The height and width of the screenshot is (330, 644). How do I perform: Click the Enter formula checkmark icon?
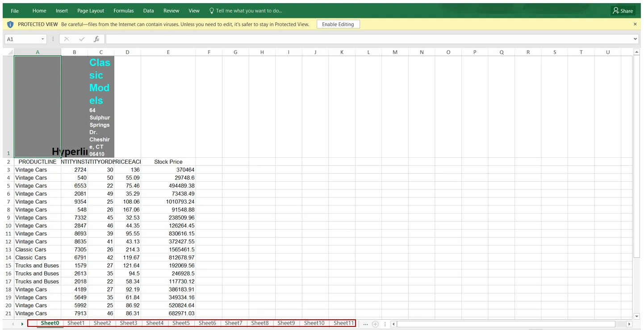pos(82,39)
